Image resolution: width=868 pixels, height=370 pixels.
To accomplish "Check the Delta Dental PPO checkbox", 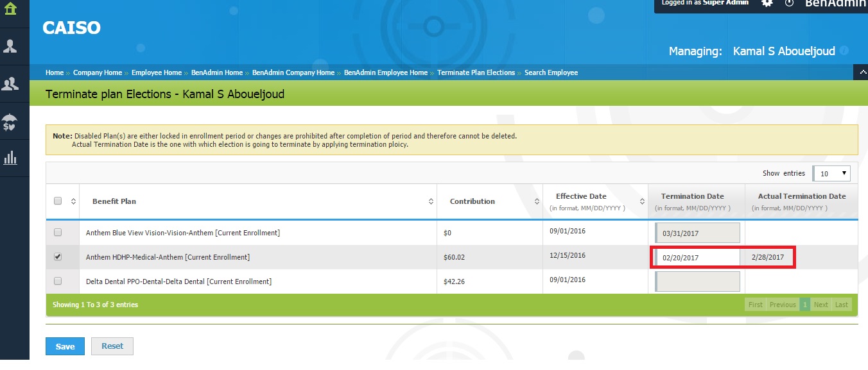I will click(x=58, y=281).
